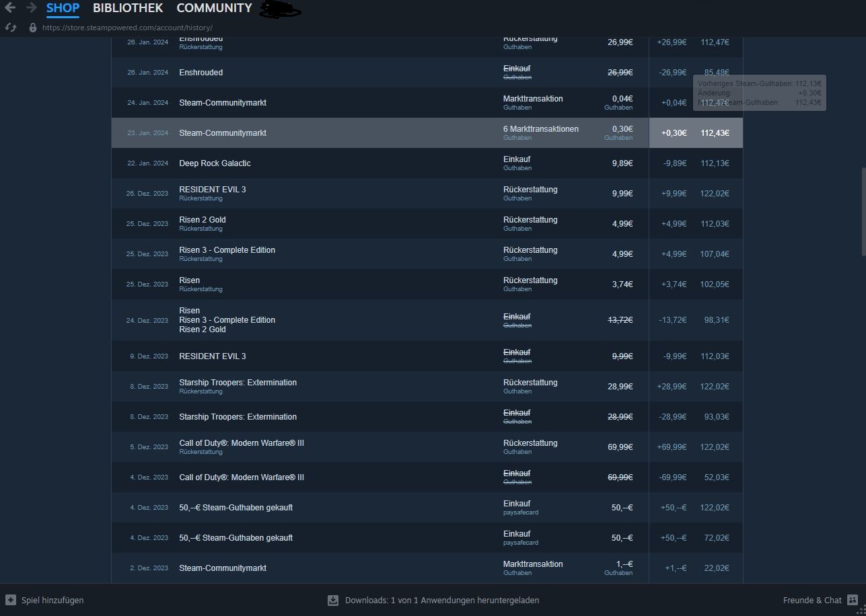Open the 24. Jan. Steam-Communitymarkt entry
Screen dimensions: 866x616
tap(427, 103)
